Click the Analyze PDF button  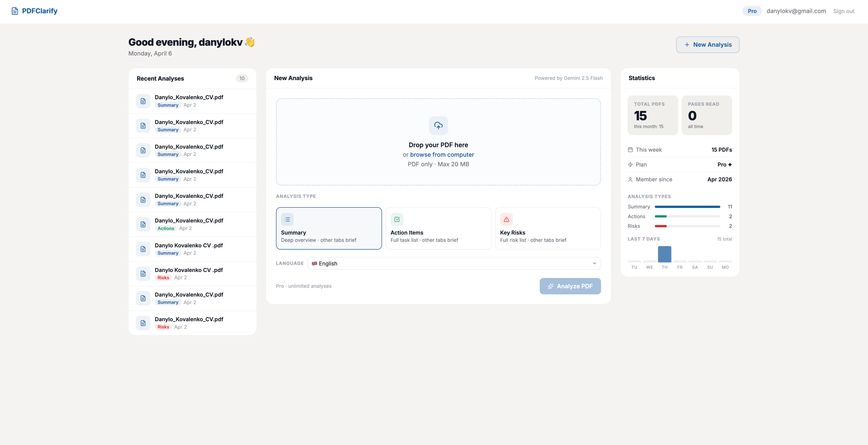pos(570,286)
